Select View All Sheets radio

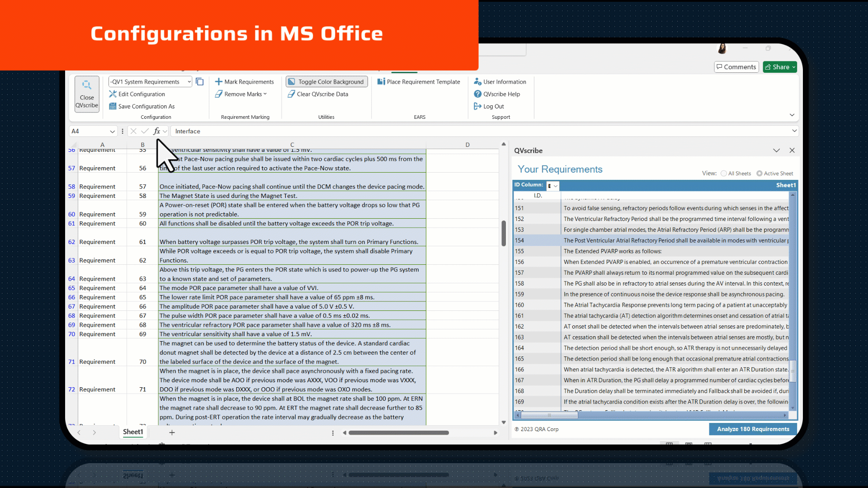tap(724, 174)
